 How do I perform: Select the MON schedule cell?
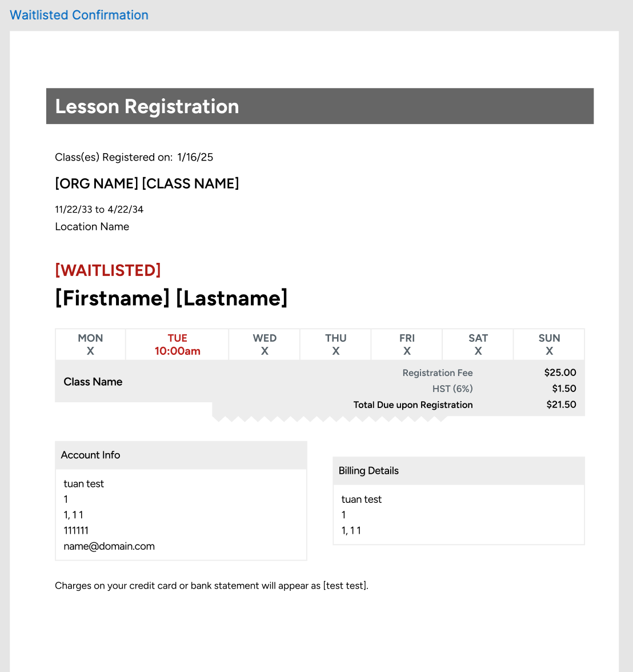(x=90, y=345)
